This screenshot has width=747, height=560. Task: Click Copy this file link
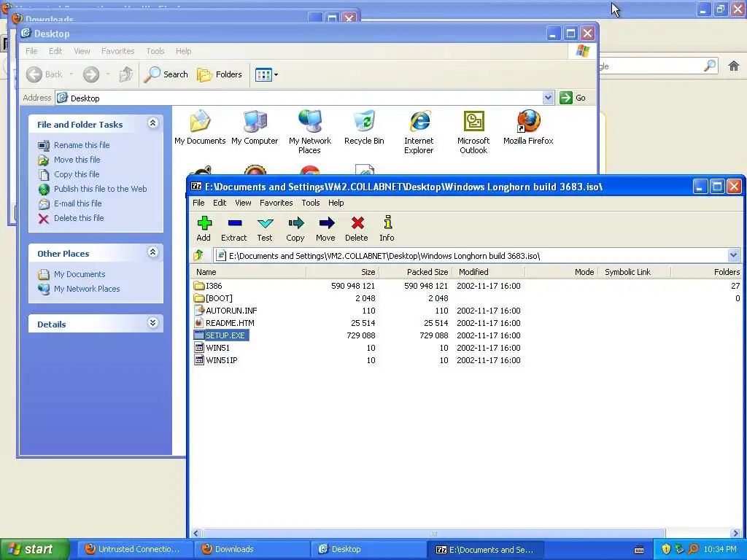point(76,174)
